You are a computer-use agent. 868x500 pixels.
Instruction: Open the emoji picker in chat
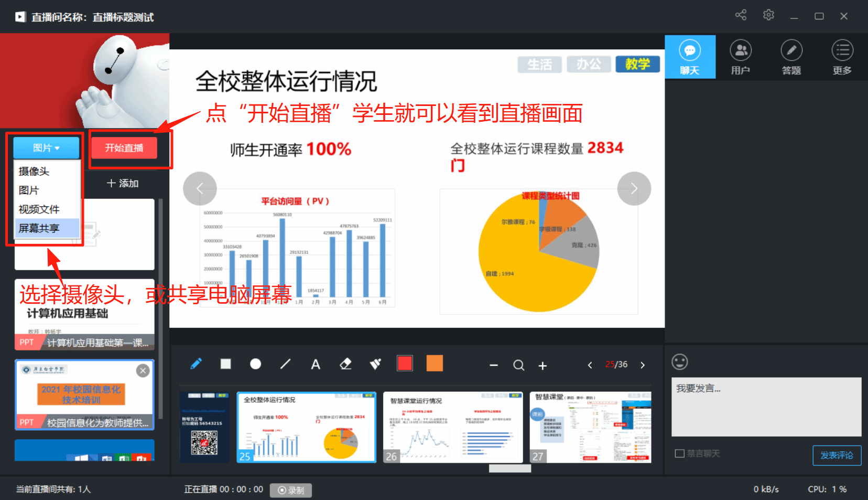click(680, 362)
